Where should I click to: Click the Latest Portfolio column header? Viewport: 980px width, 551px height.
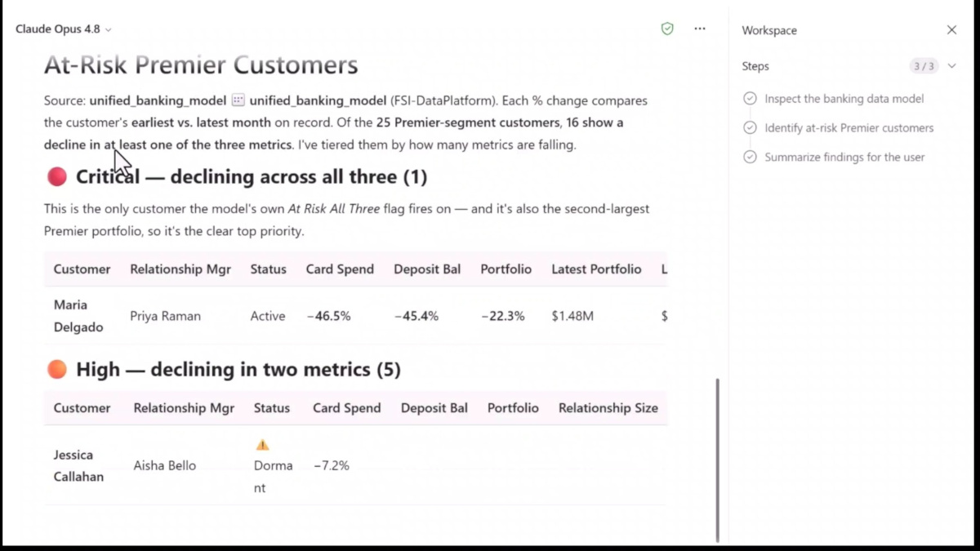click(x=596, y=269)
